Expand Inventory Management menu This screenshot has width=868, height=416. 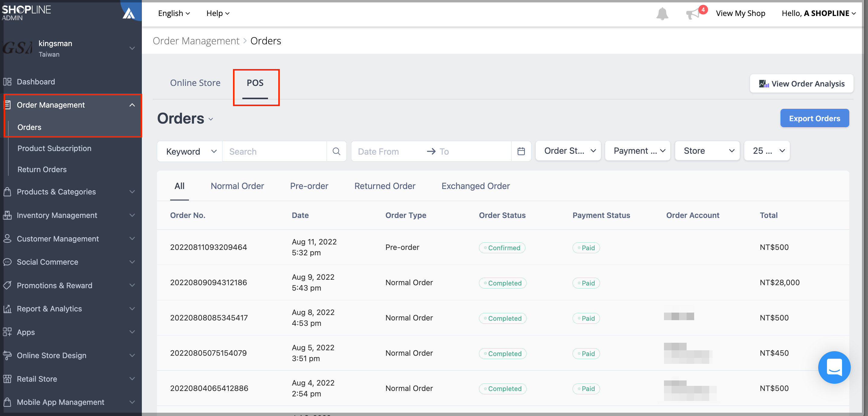coord(132,216)
